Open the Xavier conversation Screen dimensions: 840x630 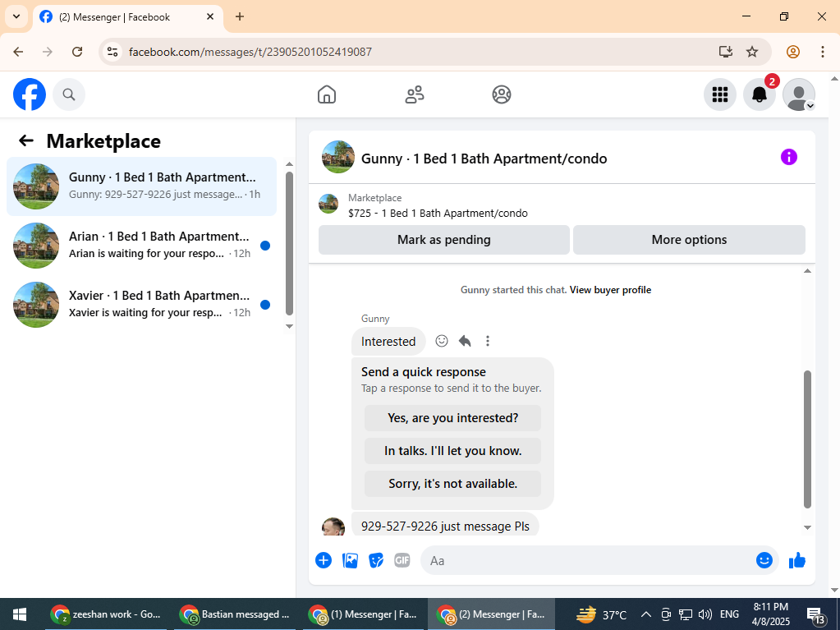(141, 304)
